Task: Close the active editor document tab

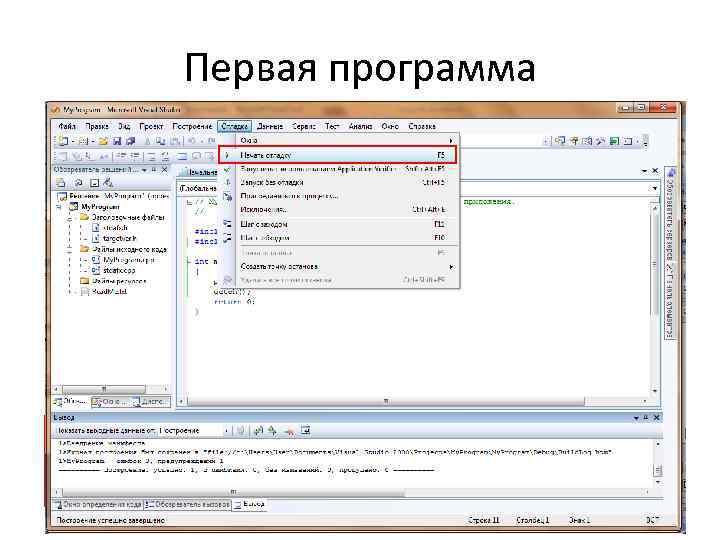Action: pyautogui.click(x=655, y=171)
